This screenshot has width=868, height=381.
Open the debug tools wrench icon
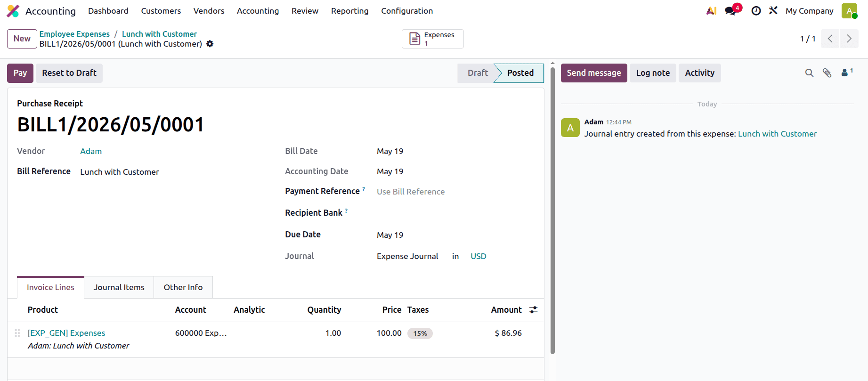(x=773, y=10)
